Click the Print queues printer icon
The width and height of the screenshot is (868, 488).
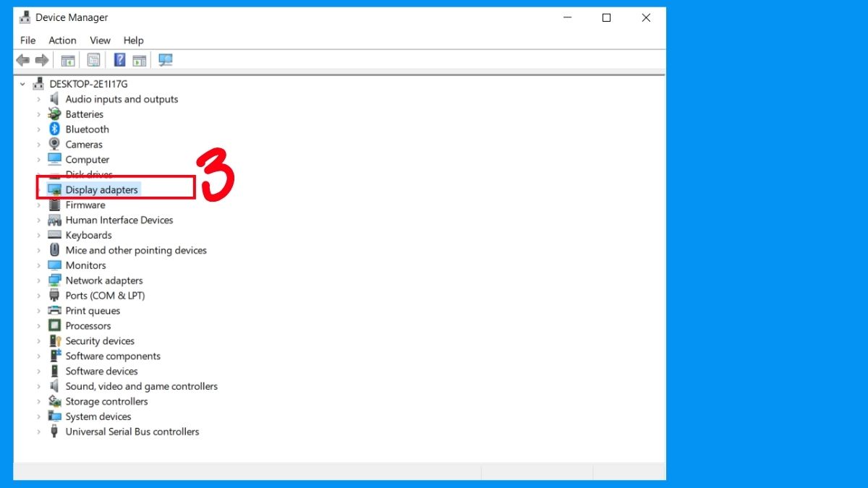coord(54,311)
